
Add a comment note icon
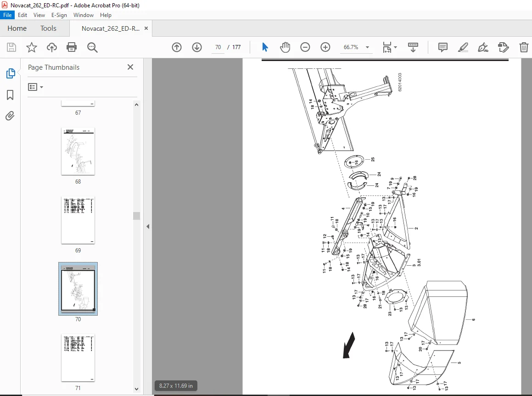coord(443,47)
